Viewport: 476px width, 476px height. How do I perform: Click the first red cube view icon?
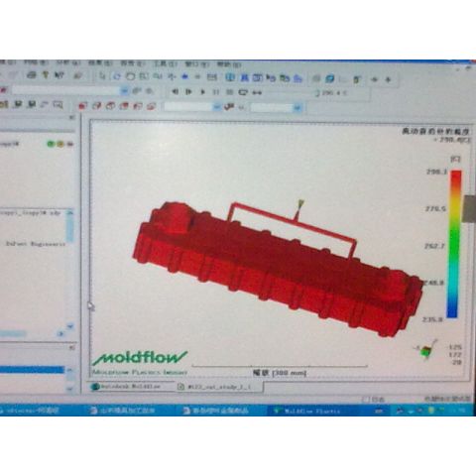(x=82, y=106)
